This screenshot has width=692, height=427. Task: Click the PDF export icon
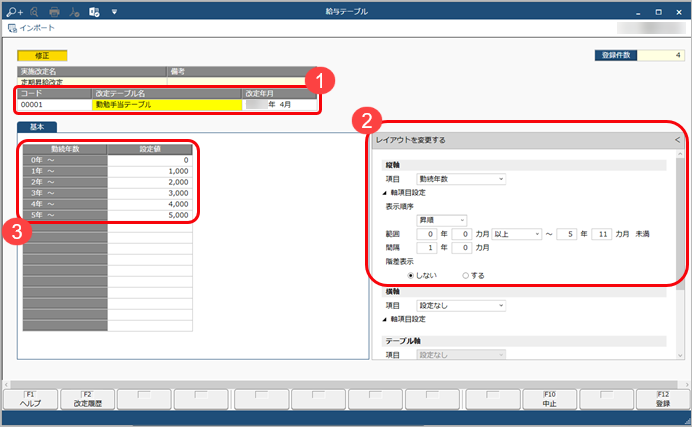point(75,11)
